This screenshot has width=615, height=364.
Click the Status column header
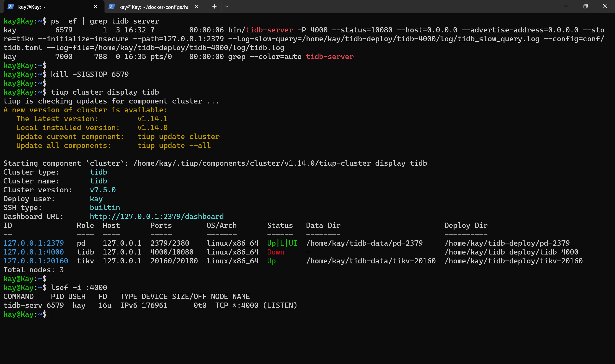point(280,225)
